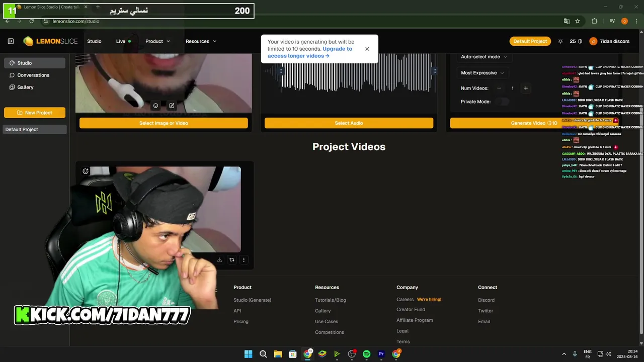The height and width of the screenshot is (362, 644).
Task: Open site information icon in address bar
Action: pos(46,21)
